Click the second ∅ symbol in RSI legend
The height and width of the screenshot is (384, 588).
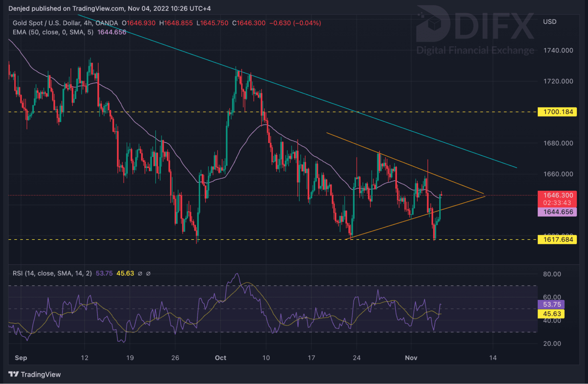148,273
